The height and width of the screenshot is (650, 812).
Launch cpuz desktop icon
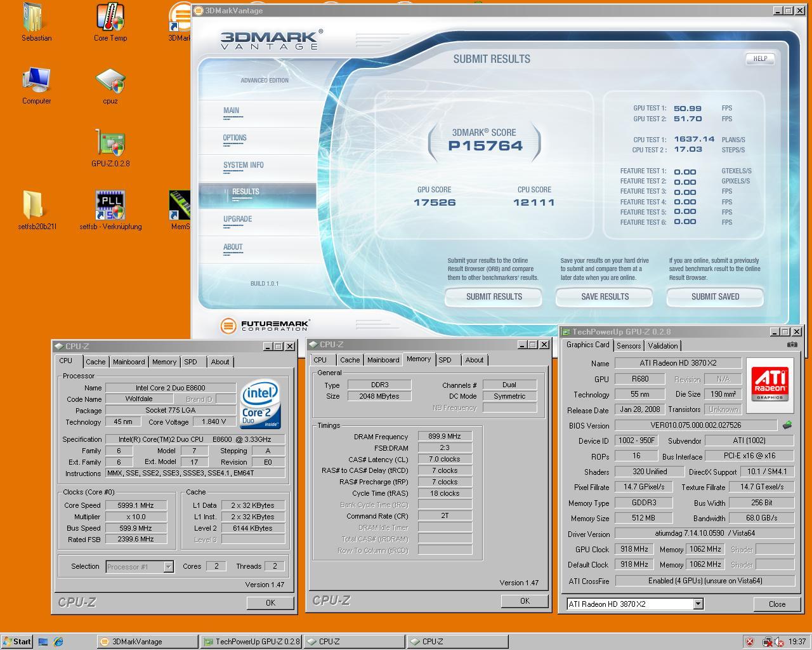[110, 86]
